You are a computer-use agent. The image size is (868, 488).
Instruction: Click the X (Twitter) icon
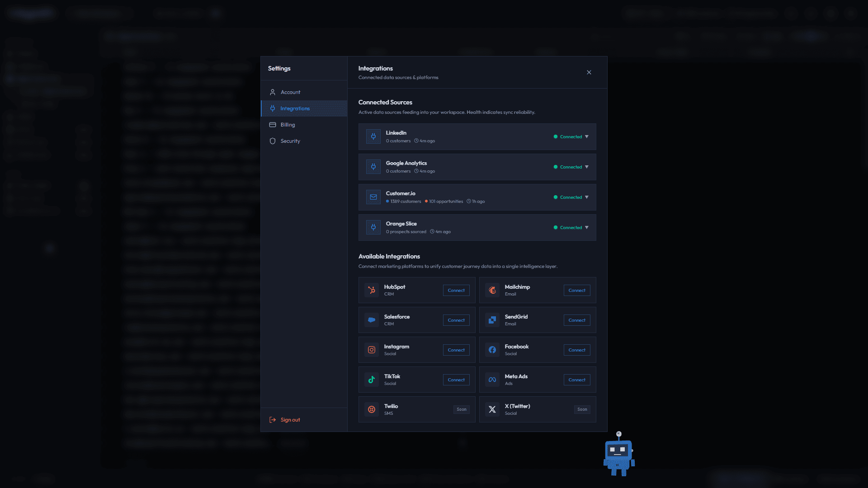click(x=492, y=409)
